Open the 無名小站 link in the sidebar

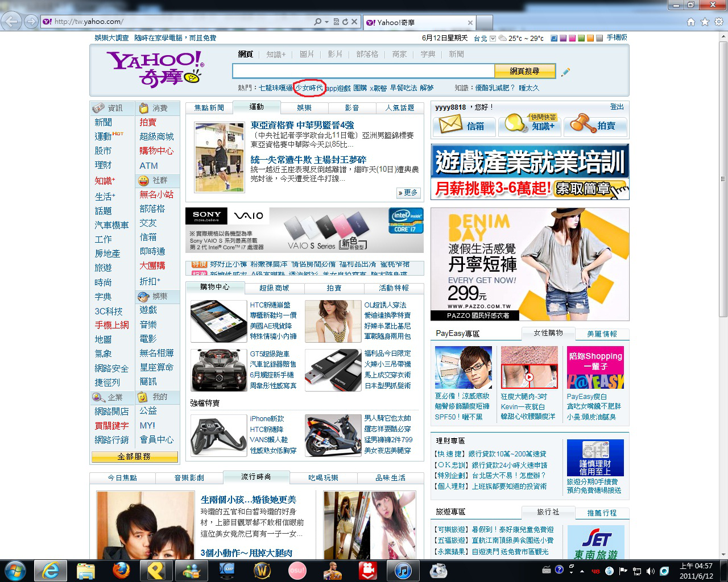156,194
